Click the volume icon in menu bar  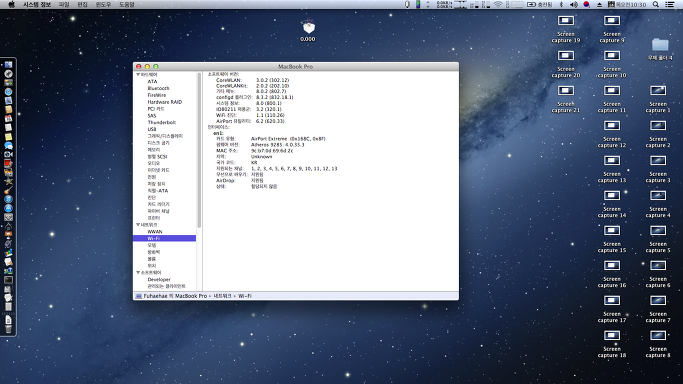(574, 4)
